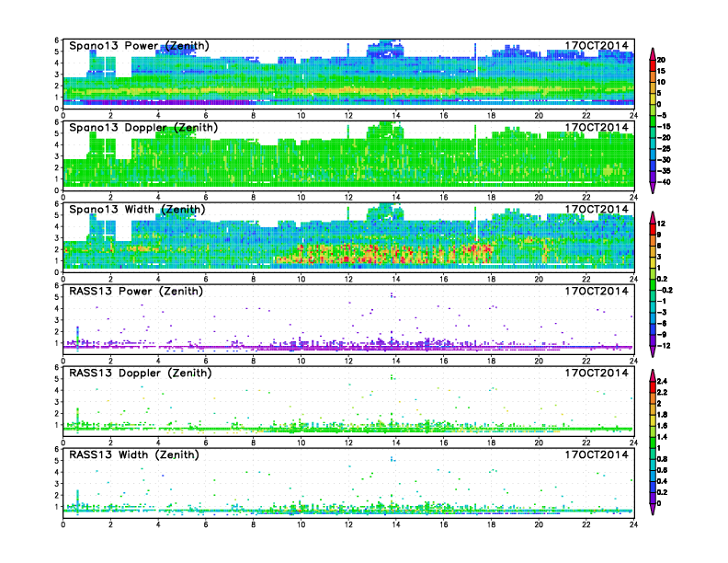Select the 17OCT2014 date in RASS13 Doppler panel
This screenshot has width=728, height=563.
coord(597,373)
